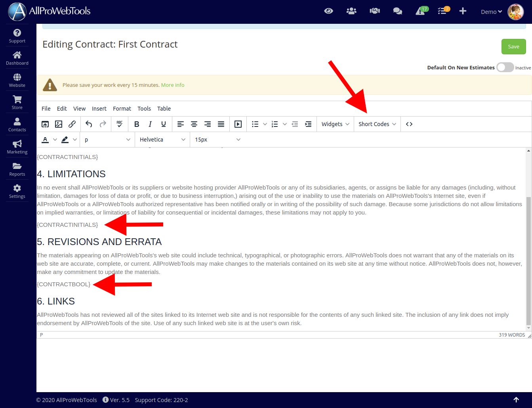Open the Table menu
This screenshot has height=408, width=532.
164,109
